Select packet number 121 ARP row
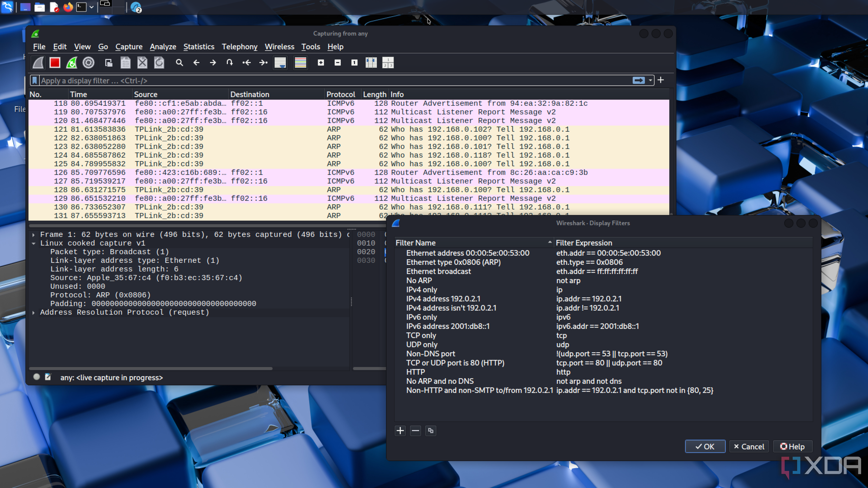This screenshot has height=488, width=868. 349,130
